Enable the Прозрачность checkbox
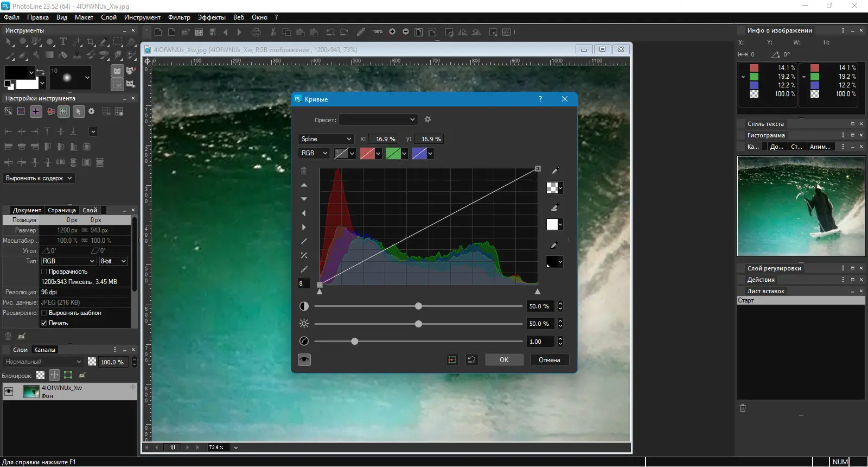868x467 pixels. click(x=44, y=272)
